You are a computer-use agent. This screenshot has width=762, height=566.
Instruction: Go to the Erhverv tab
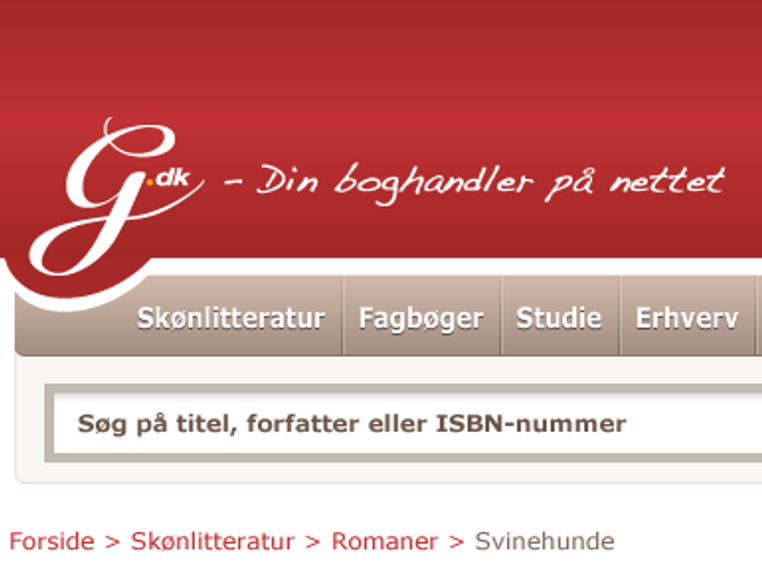coord(687,319)
